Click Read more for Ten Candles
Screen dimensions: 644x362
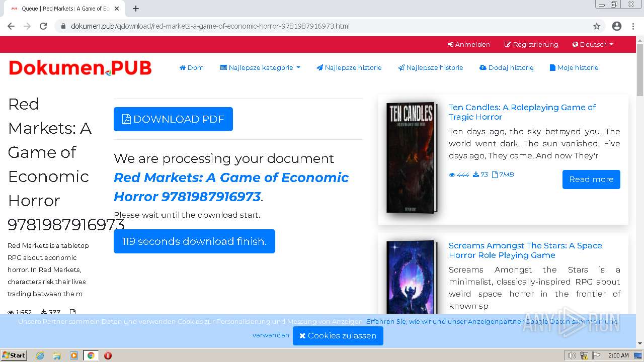[591, 179]
